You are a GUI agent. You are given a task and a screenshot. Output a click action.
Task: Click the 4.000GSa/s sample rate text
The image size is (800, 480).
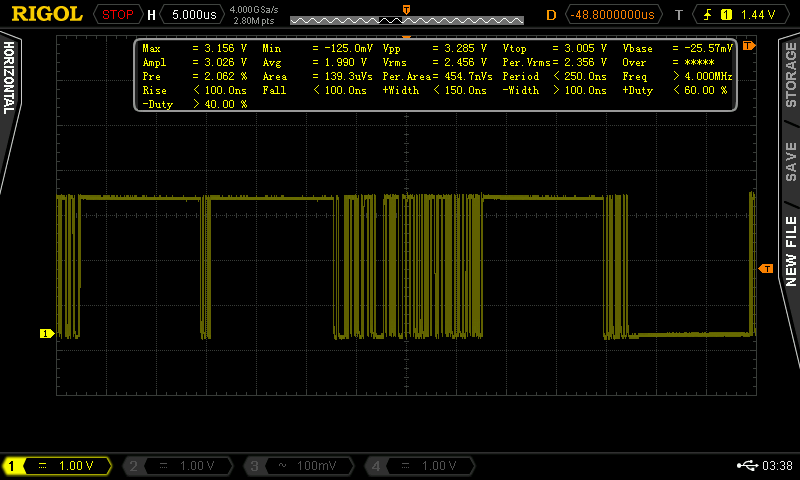[x=254, y=9]
